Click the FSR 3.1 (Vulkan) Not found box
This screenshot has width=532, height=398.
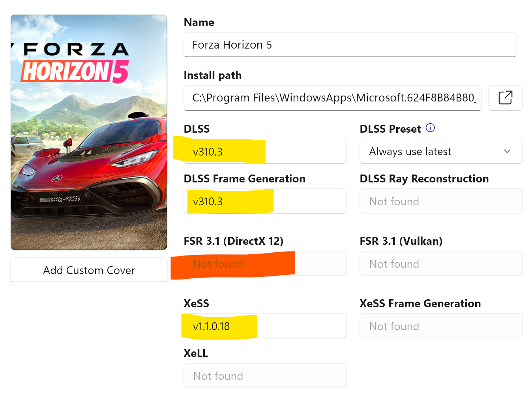[441, 263]
